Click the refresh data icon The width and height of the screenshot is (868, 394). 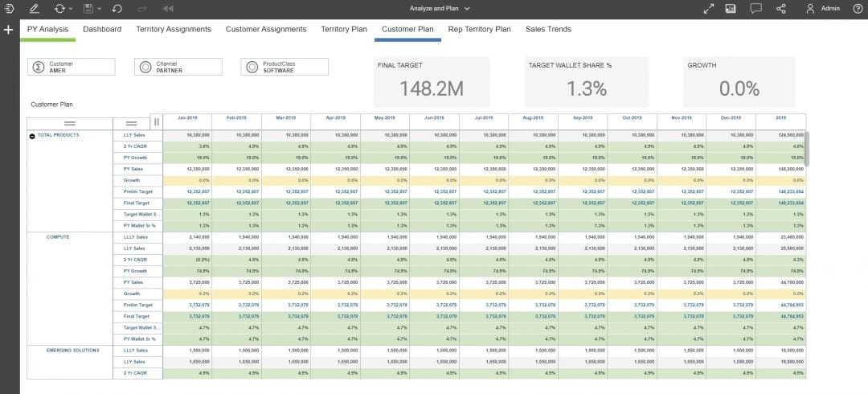59,8
